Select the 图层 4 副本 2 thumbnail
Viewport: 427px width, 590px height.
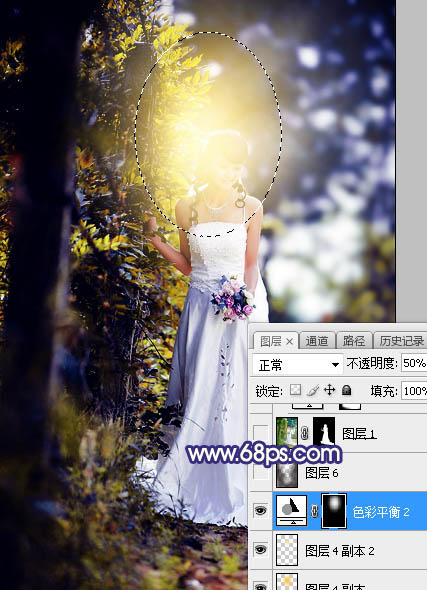[287, 550]
